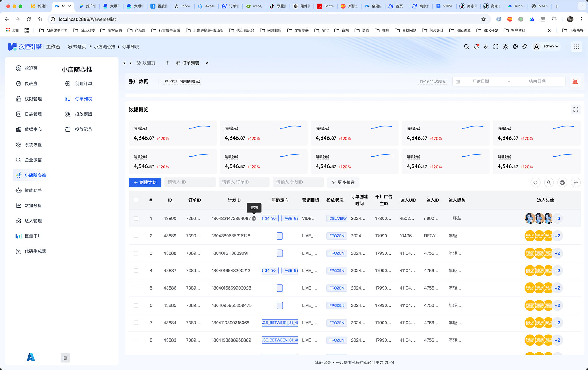588x370 pixels.
Task: Copy plan ID 1804821472854067
Action: pyautogui.click(x=254, y=219)
